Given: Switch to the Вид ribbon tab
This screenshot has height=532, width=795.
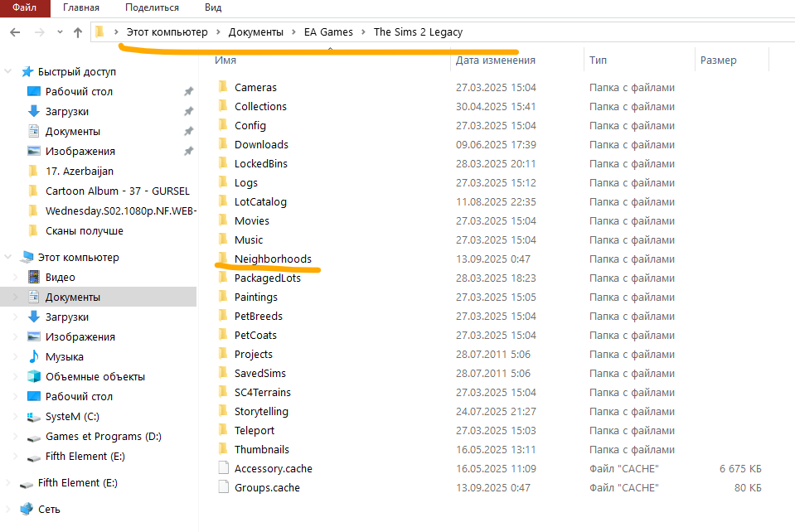Looking at the screenshot, I should point(212,7).
